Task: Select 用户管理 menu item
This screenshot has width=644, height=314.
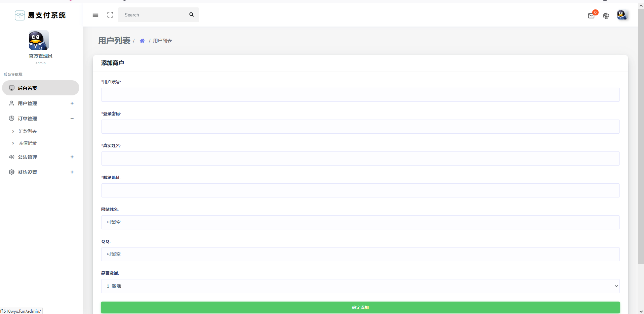Action: coord(41,103)
